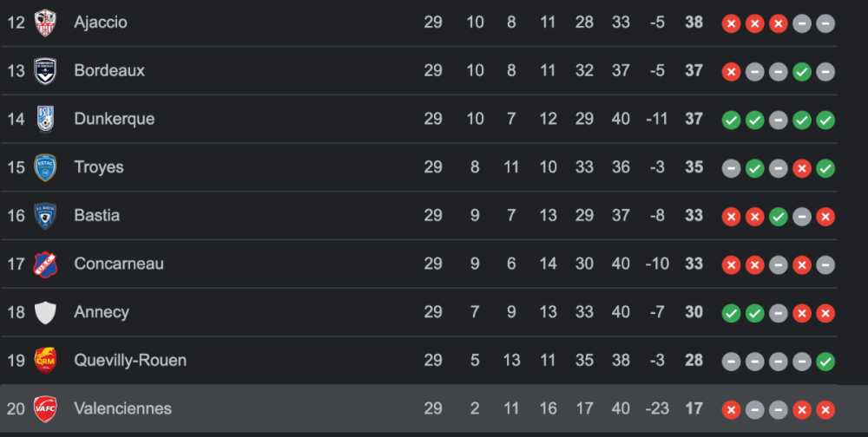Click Quevilly-Rouen's latest green win indicator
The width and height of the screenshot is (868, 437).
825,361
